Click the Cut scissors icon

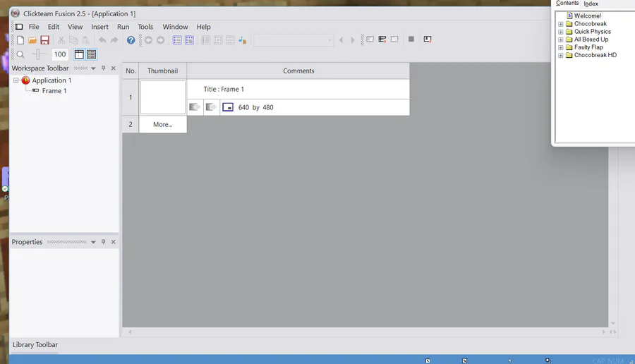coord(61,40)
